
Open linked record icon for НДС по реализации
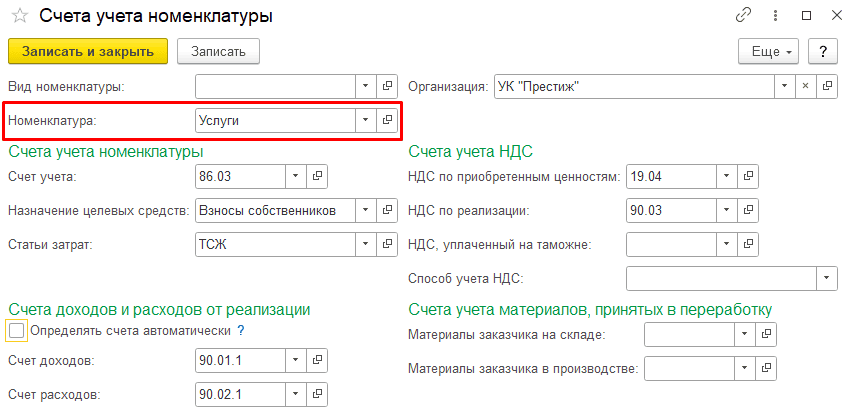(x=747, y=210)
